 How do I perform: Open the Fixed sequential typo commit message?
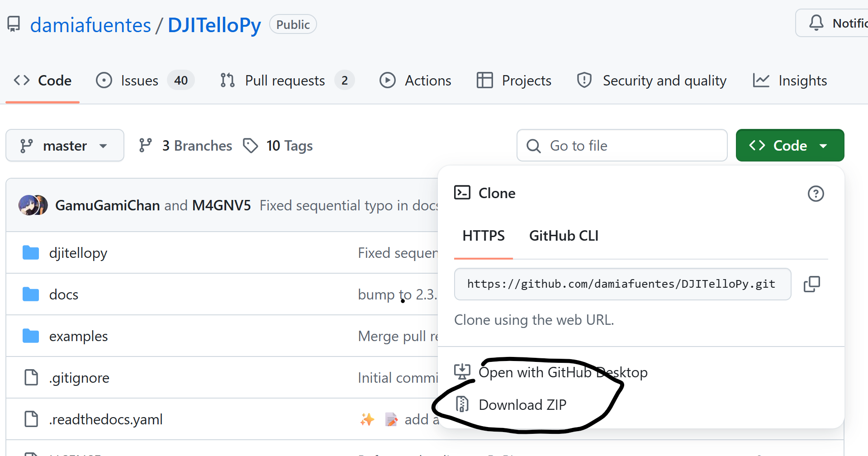pyautogui.click(x=349, y=205)
